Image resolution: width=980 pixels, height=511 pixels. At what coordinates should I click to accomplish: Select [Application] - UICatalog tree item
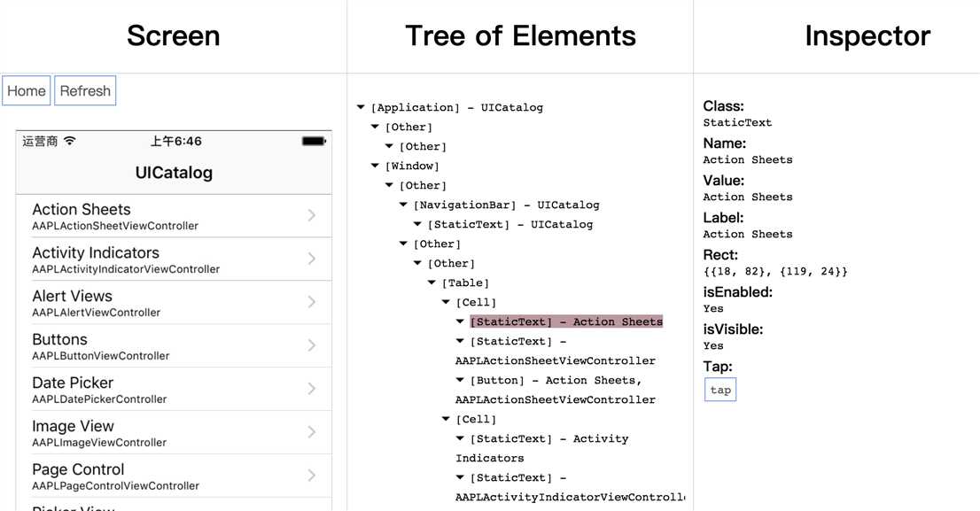pos(457,107)
